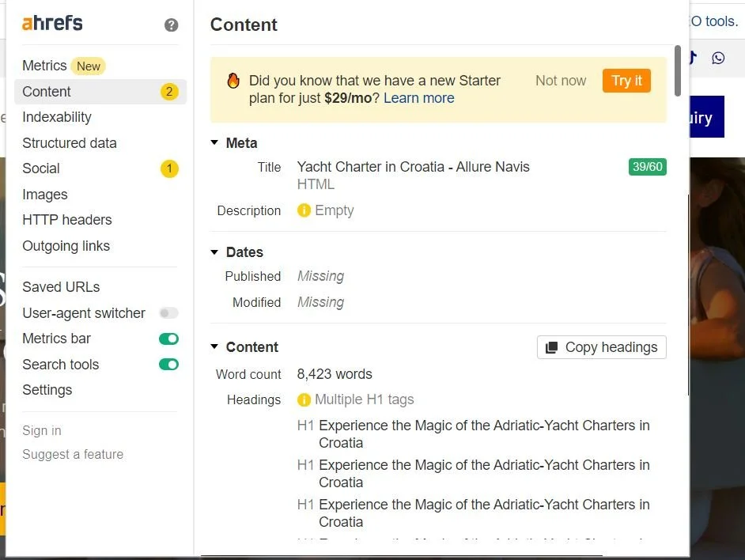Collapse the Meta section
Viewport: 745px width, 560px height.
click(215, 142)
